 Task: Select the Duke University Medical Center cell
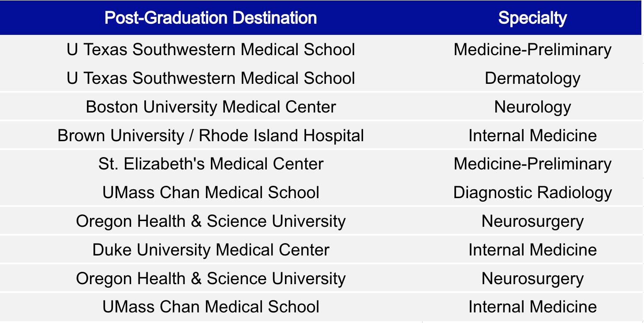tap(211, 250)
